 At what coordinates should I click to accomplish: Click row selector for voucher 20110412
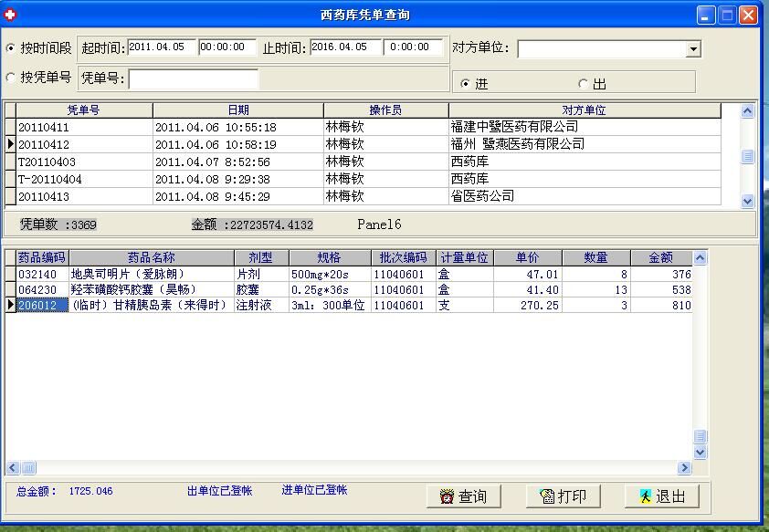click(10, 144)
